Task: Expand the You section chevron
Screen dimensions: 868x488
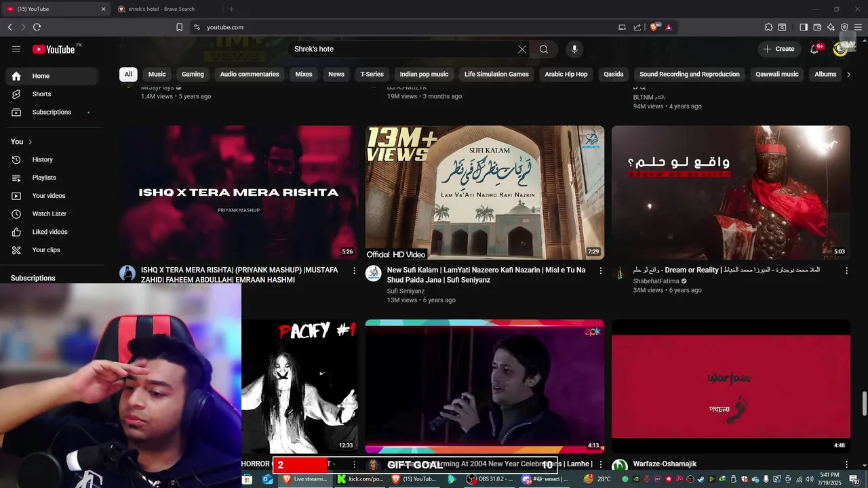Action: tap(30, 142)
